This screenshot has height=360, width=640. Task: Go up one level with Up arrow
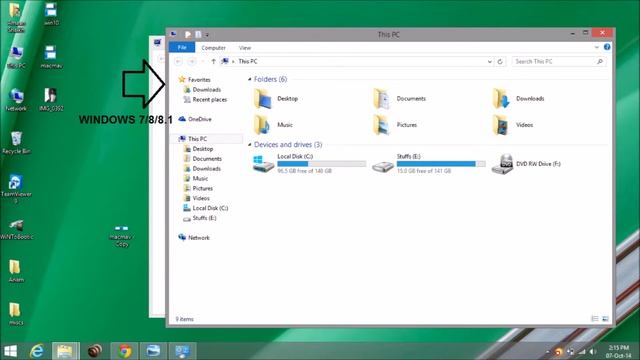click(213, 62)
